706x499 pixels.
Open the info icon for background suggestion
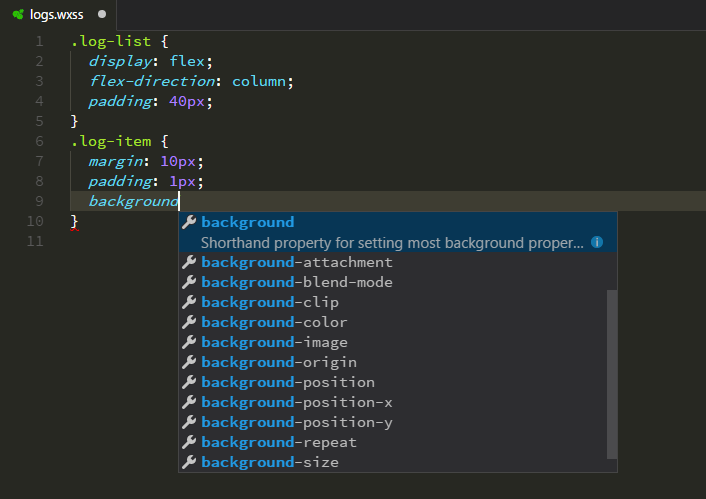tap(597, 242)
